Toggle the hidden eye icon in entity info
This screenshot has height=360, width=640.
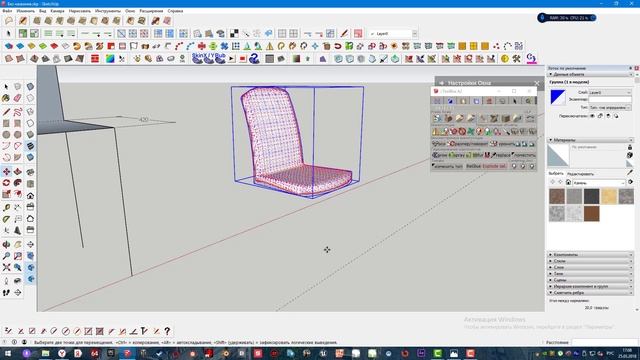point(592,116)
